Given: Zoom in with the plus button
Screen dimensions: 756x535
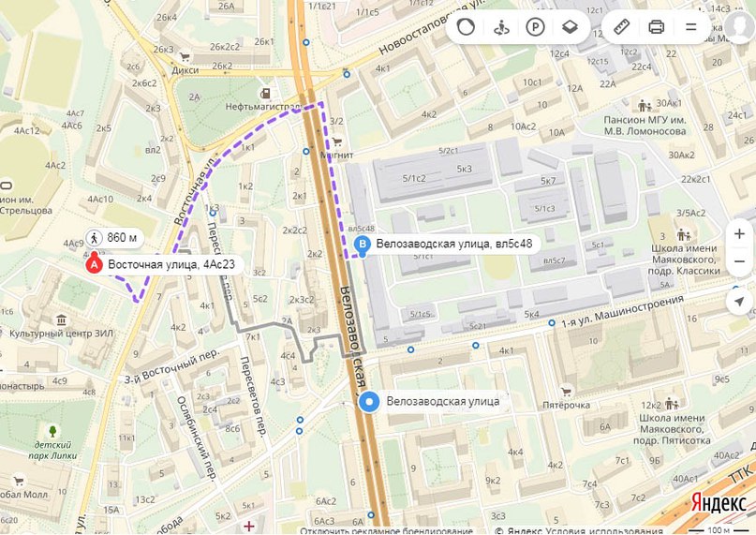Looking at the screenshot, I should [x=739, y=233].
